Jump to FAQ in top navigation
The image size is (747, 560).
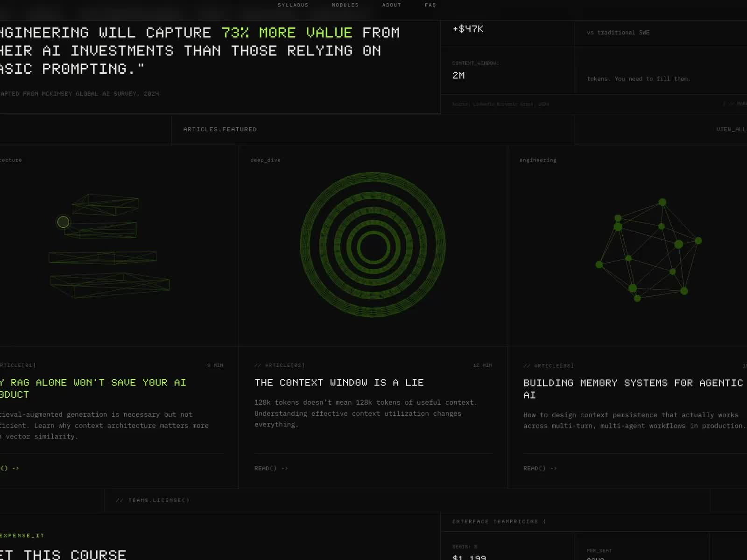click(x=430, y=5)
